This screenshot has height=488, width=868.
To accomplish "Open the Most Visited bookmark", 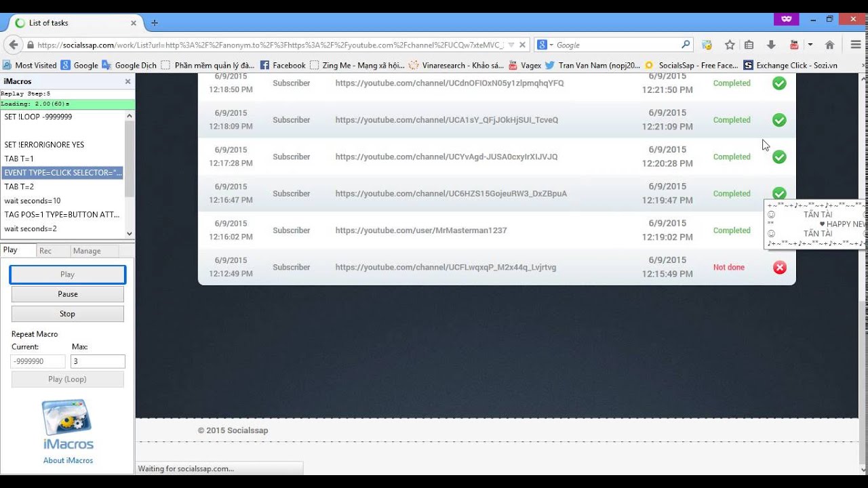I will coord(30,65).
